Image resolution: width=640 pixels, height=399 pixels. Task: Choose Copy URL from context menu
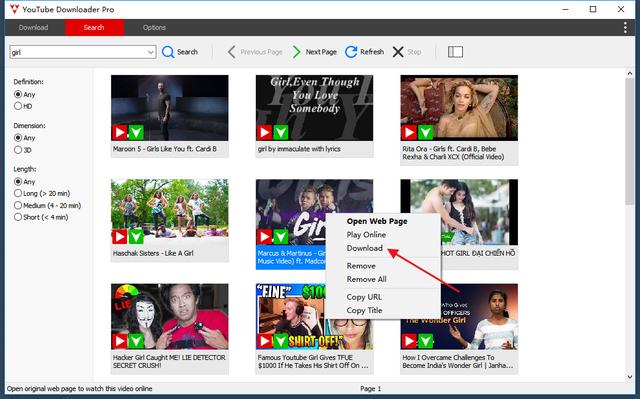point(364,297)
